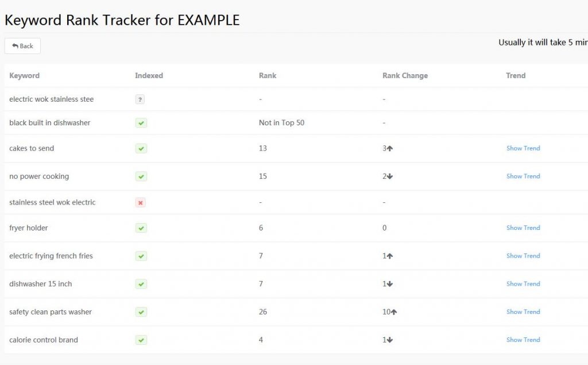Screen dimensions: 588x365
Task: Click green check icon for fryer holder row
Action: (141, 228)
